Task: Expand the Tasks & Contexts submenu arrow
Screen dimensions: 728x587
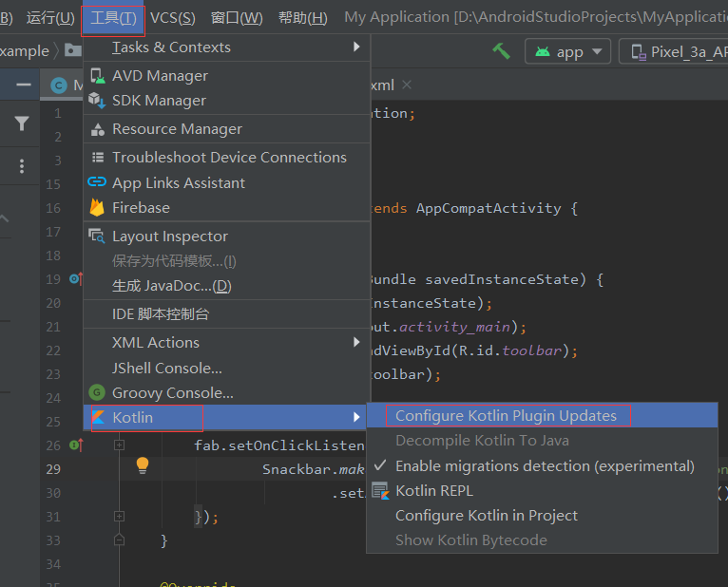Action: [x=356, y=47]
